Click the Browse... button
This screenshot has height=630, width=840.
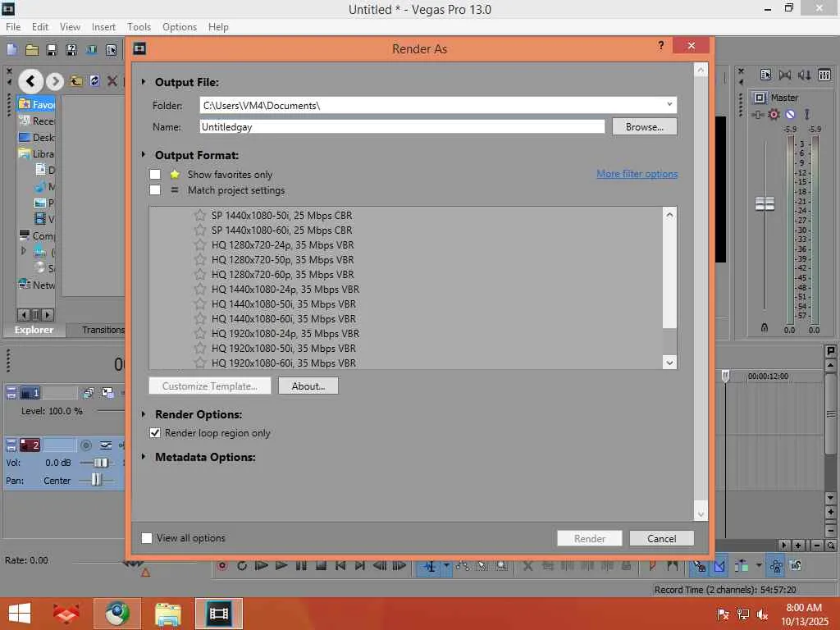(645, 127)
